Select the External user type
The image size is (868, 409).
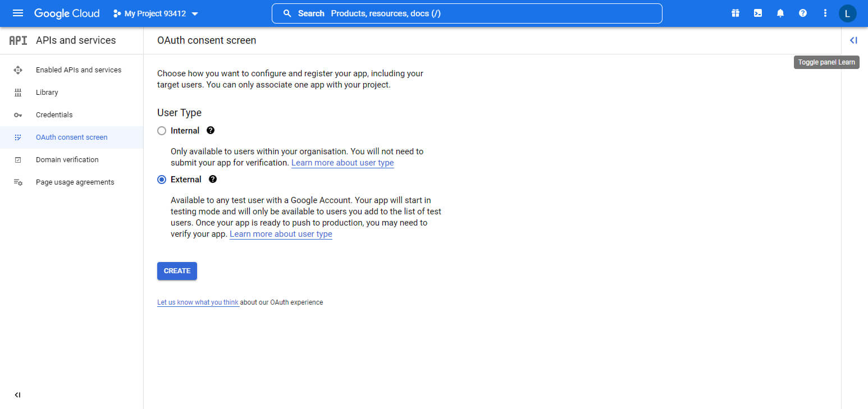click(162, 180)
